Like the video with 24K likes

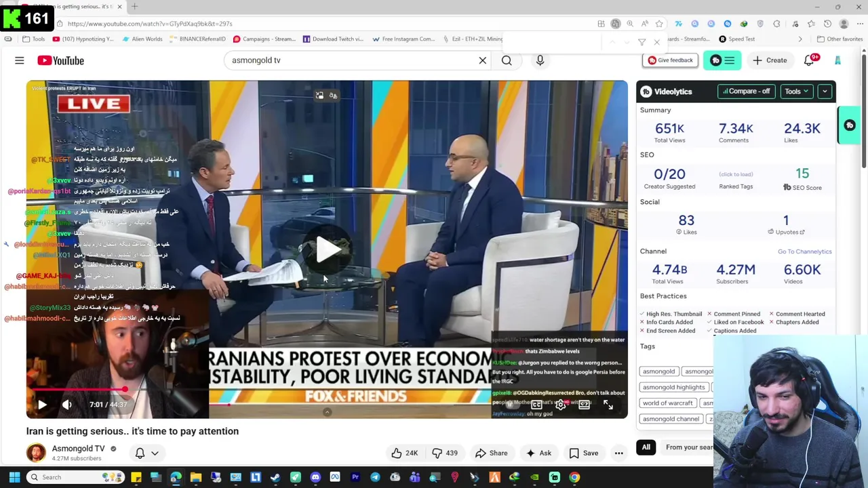pyautogui.click(x=404, y=453)
